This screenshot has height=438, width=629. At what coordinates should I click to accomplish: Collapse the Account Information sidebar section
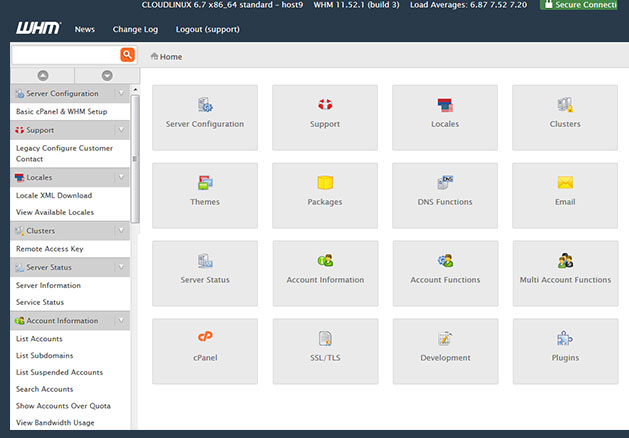pyautogui.click(x=121, y=321)
